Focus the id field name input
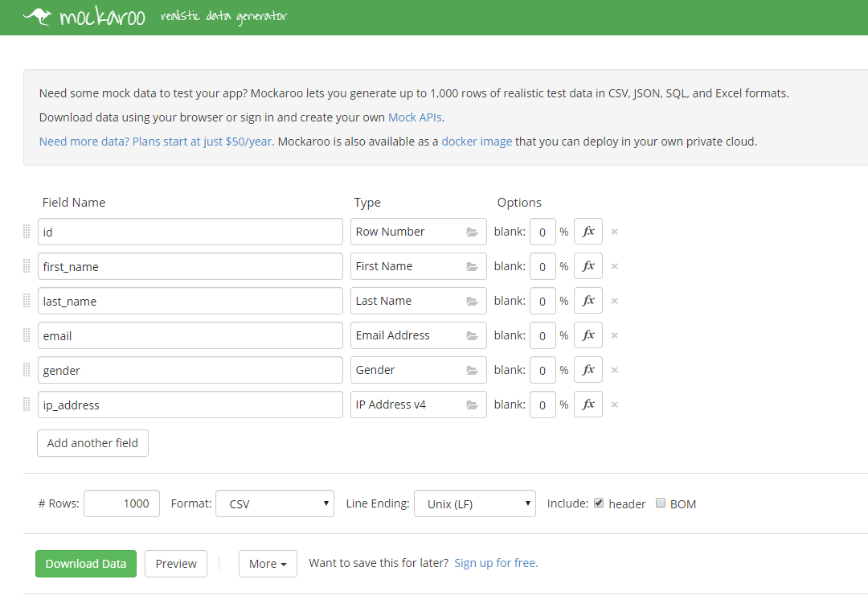 [190, 232]
